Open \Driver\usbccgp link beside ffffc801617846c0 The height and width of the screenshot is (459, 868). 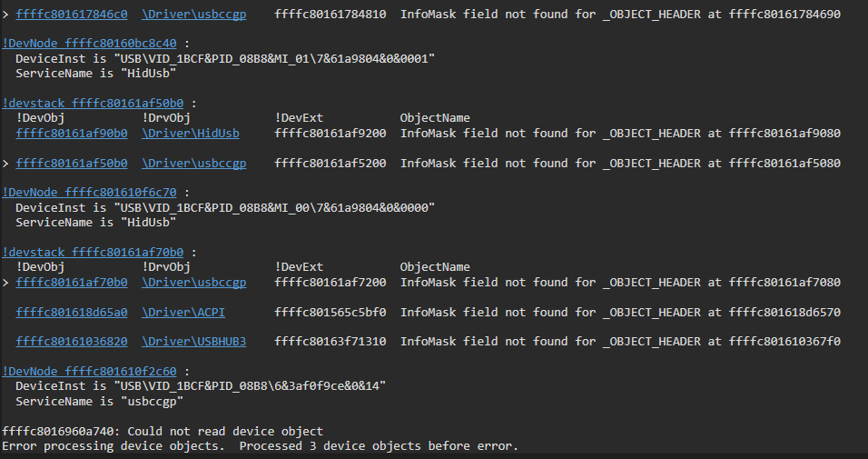tap(193, 15)
